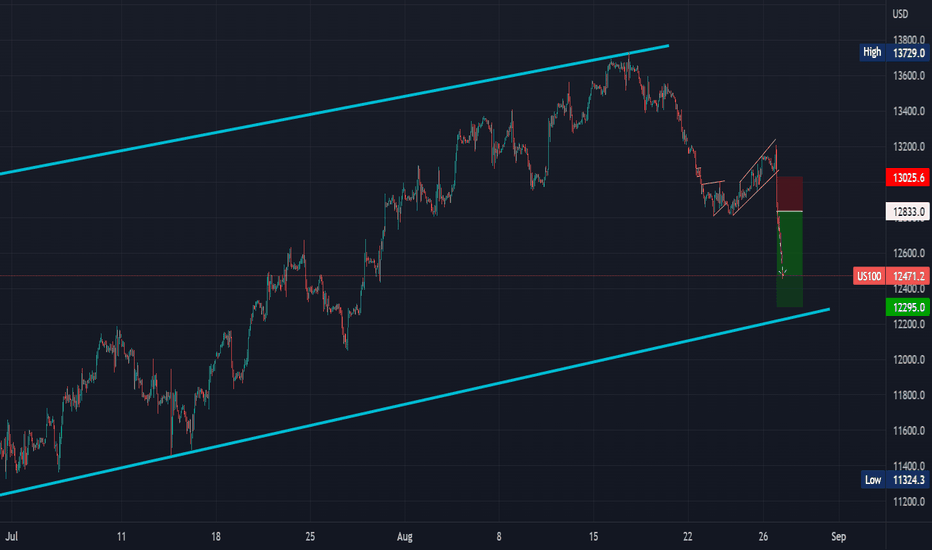This screenshot has width=932, height=550.
Task: Click the Aug date label on time axis
Action: click(x=404, y=536)
